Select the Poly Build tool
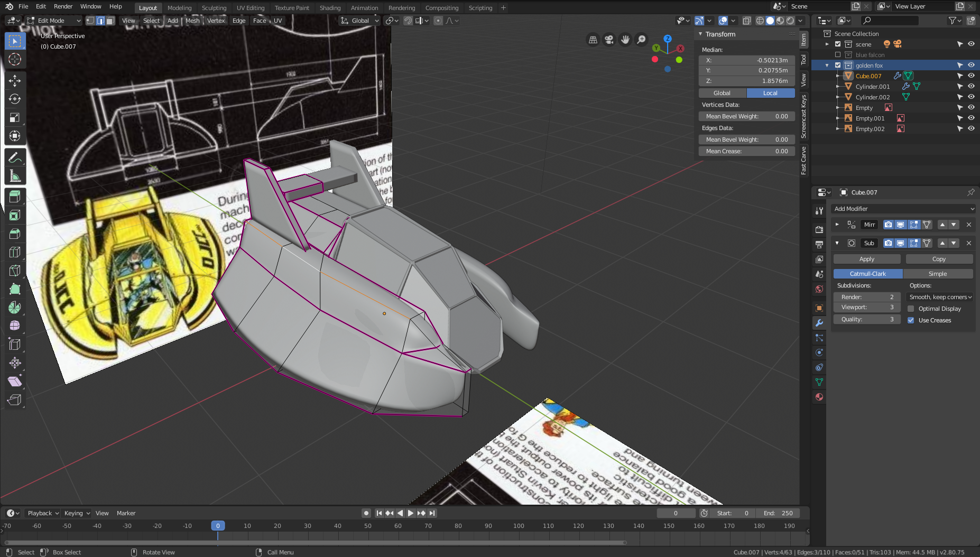Image resolution: width=980 pixels, height=557 pixels. click(x=15, y=289)
